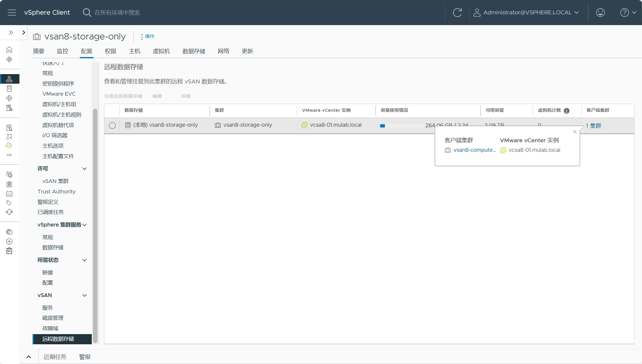
Task: Collapse the 所需状态 section
Action: [85, 260]
